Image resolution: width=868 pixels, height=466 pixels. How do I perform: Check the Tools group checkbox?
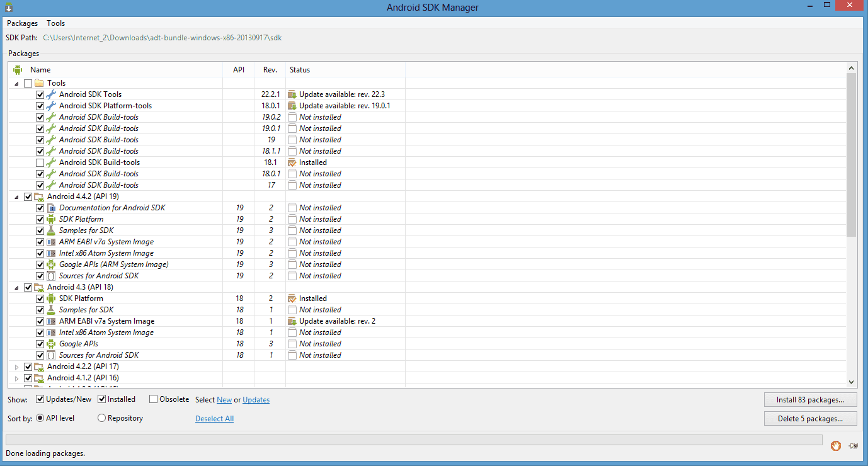point(28,83)
